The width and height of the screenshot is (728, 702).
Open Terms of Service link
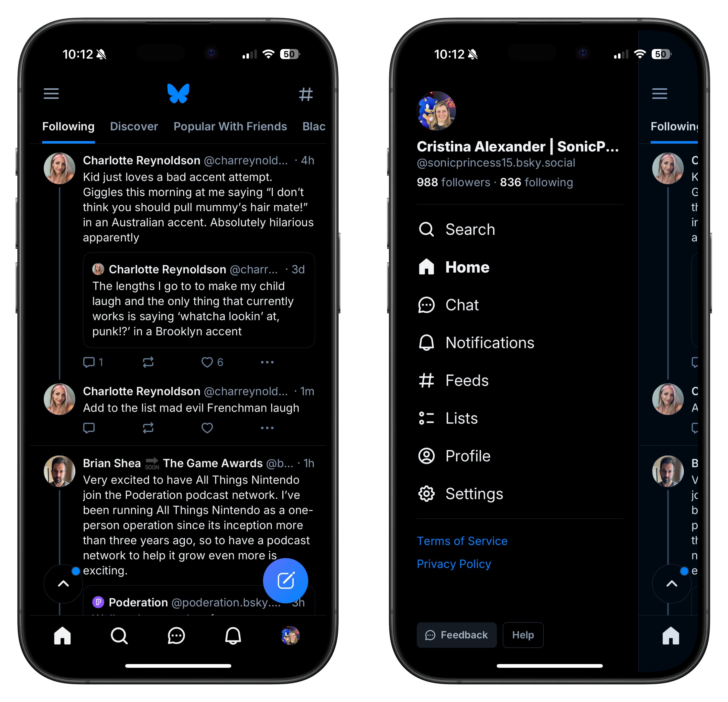pyautogui.click(x=461, y=541)
